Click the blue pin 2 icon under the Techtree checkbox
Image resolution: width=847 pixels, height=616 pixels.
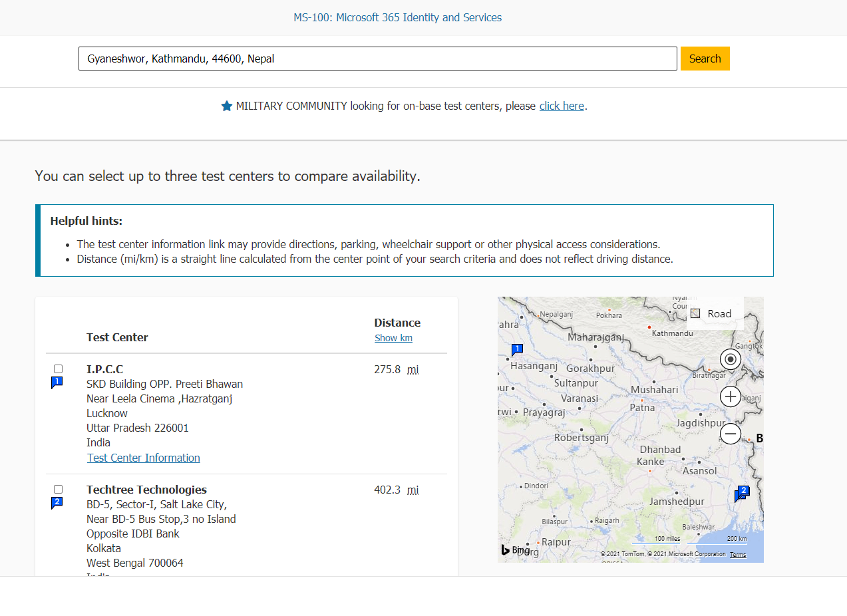[57, 503]
